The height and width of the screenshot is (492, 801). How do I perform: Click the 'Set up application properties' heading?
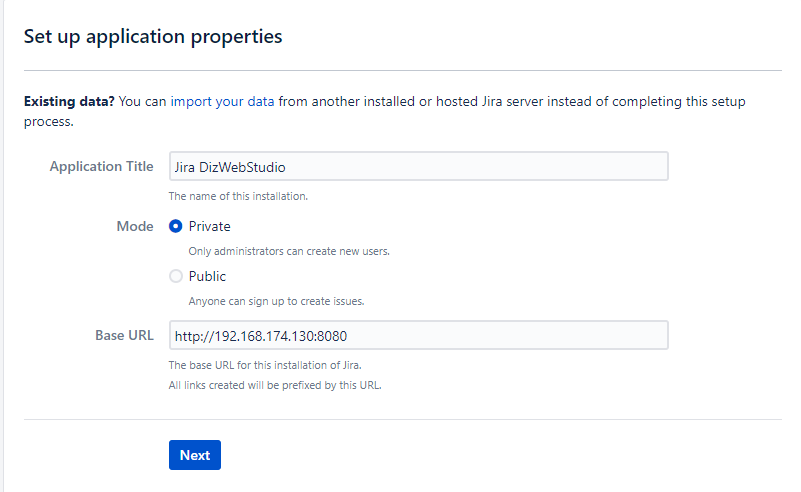153,37
